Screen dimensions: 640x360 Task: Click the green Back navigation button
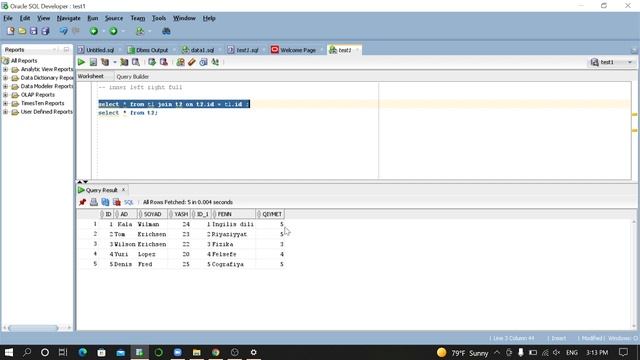pos(94,31)
